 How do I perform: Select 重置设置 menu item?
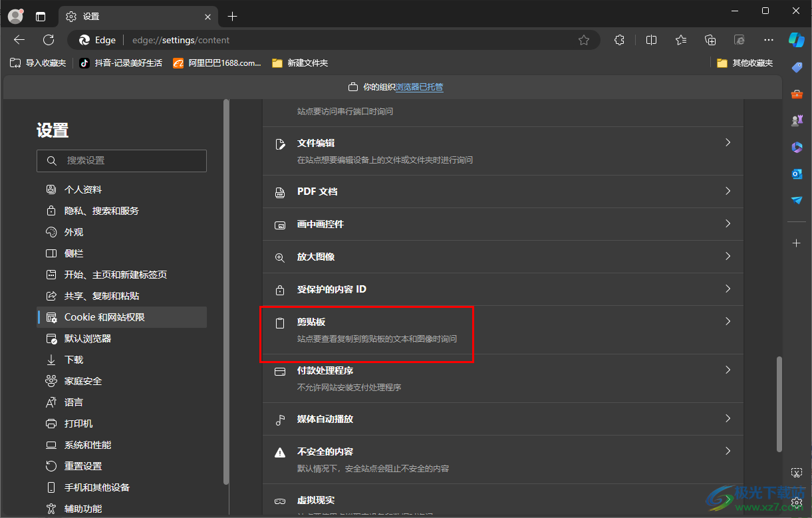[122, 466]
